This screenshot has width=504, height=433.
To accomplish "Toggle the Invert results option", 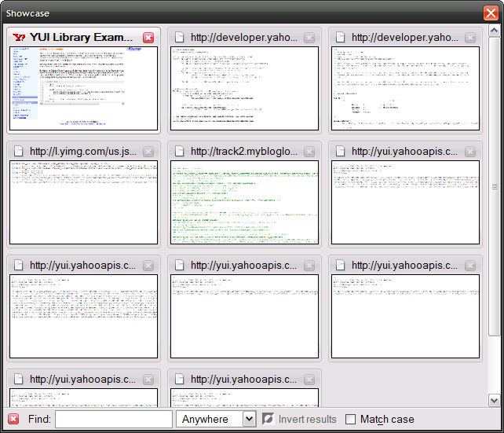I will point(268,419).
